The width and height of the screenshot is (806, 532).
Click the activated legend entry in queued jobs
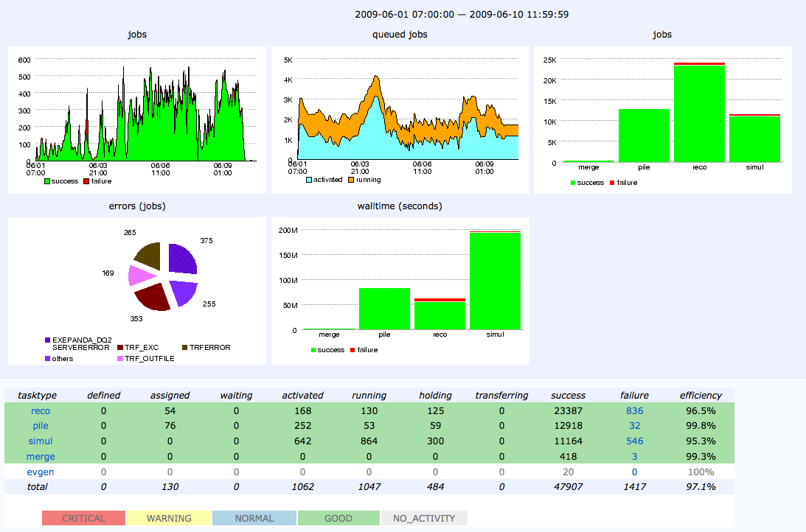tap(324, 180)
